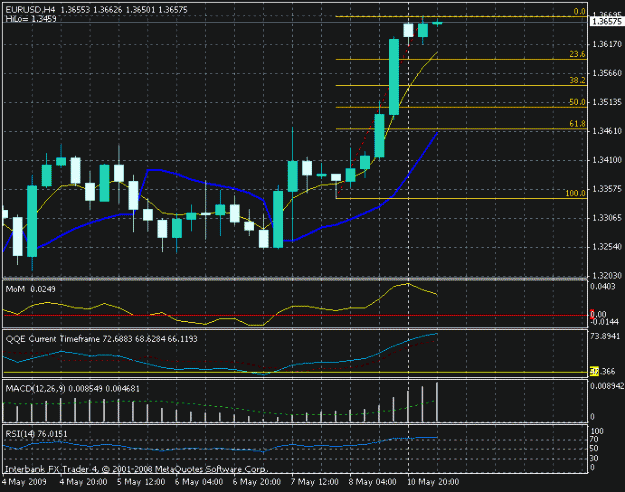The image size is (625, 492).
Task: Click the 5 May 12:00 time label
Action: point(141,482)
